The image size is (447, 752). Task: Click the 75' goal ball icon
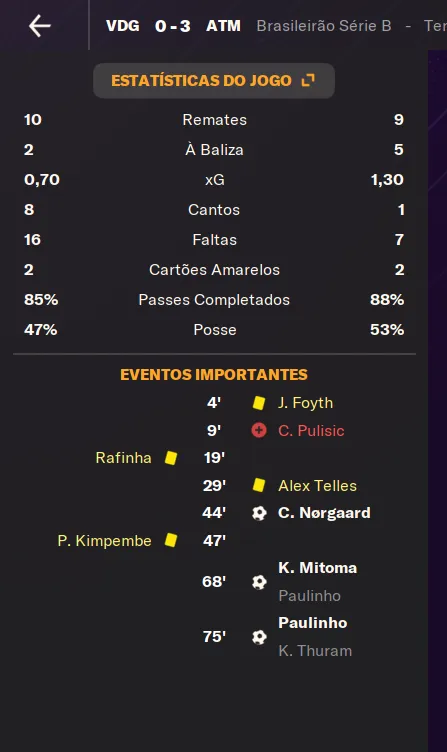click(x=259, y=637)
